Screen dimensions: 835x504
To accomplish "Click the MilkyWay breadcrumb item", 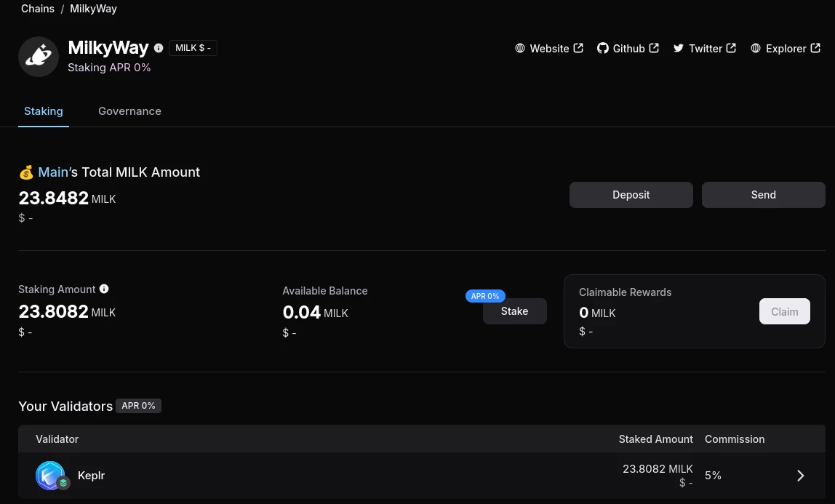I will [93, 9].
